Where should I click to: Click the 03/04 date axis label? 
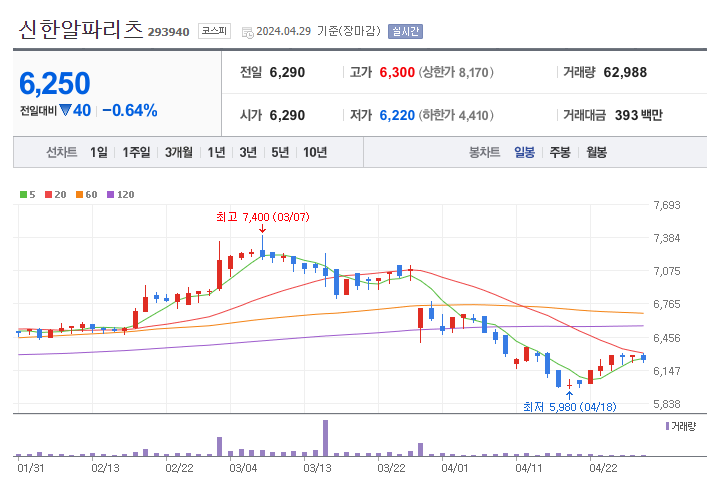(243, 468)
